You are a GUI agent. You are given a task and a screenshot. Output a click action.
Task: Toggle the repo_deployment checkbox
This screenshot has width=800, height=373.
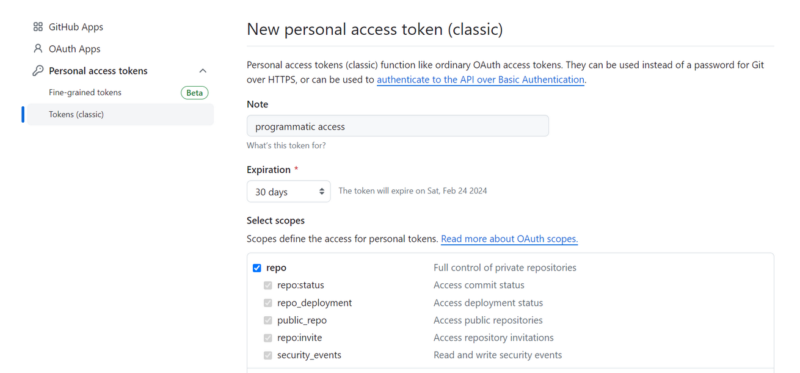point(268,303)
